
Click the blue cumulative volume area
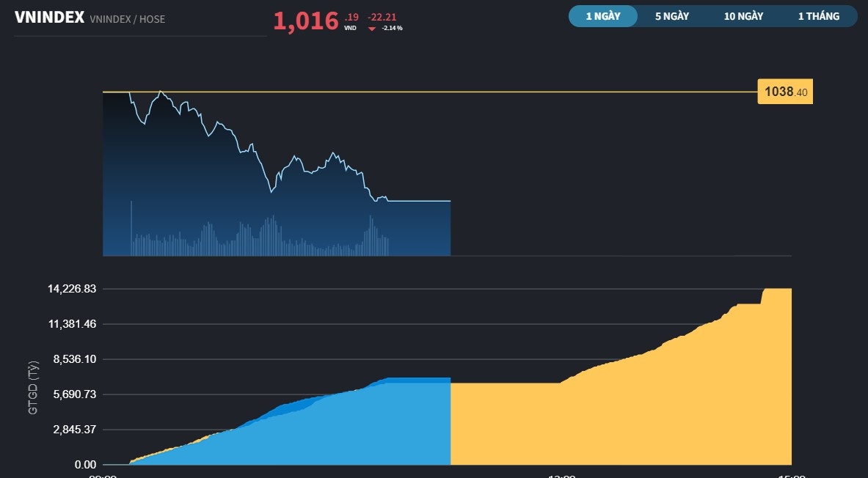(330, 433)
